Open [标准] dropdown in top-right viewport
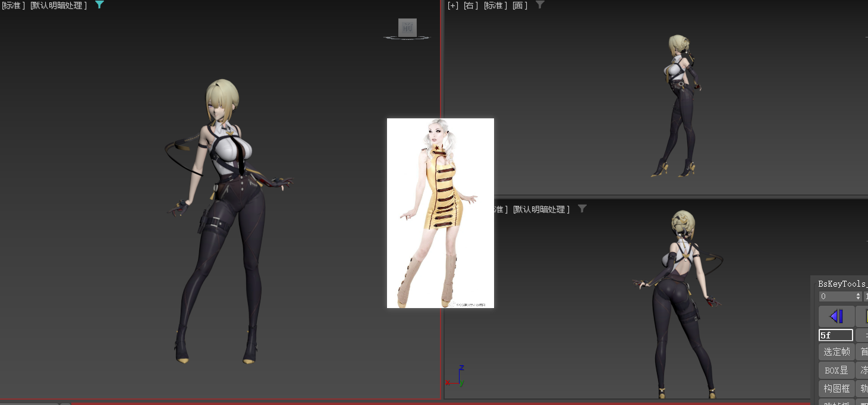 496,5
